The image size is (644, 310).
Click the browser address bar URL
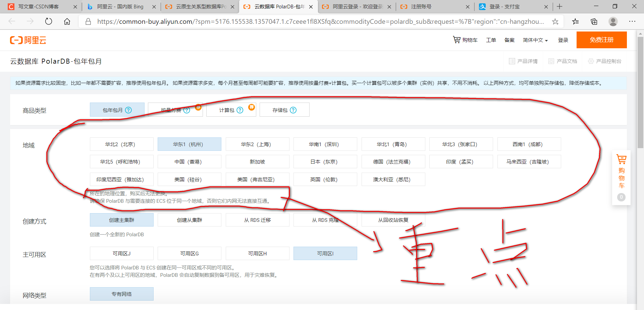320,21
